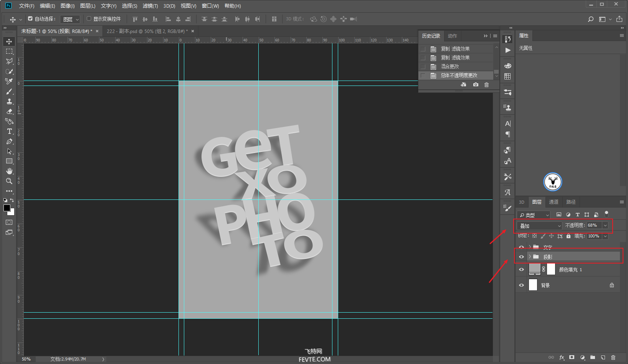Open the fill 填充 slider arrow

point(605,236)
